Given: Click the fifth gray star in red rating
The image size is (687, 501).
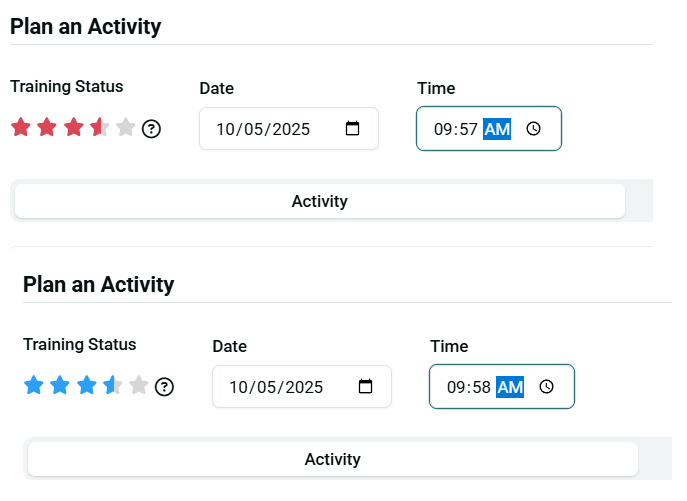Looking at the screenshot, I should [125, 128].
